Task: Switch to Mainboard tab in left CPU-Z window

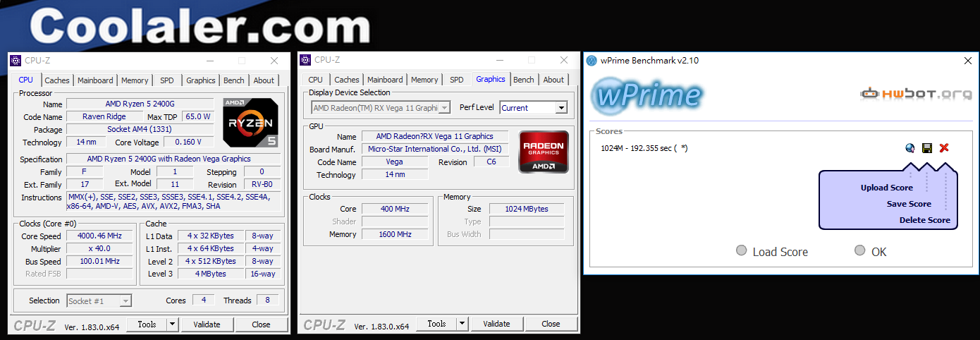Action: 95,80
